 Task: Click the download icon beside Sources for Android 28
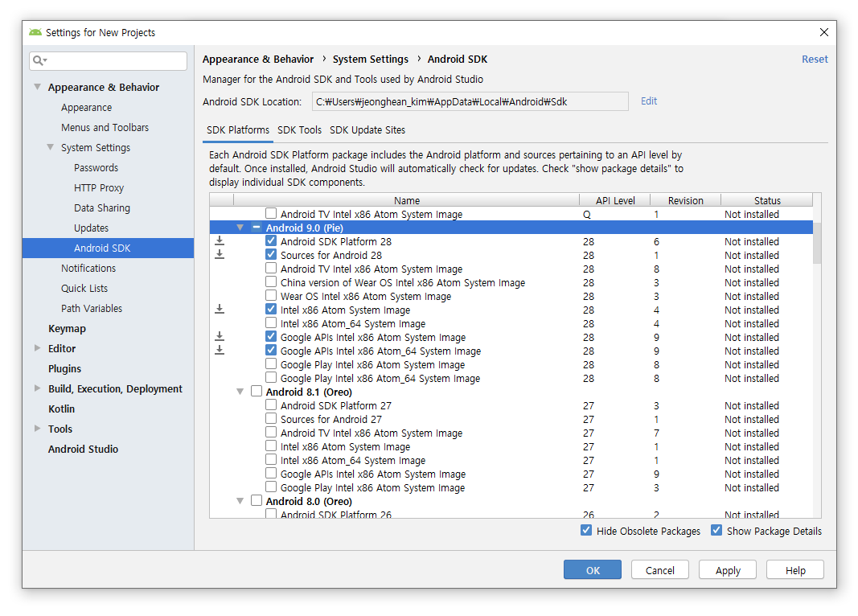pos(220,254)
